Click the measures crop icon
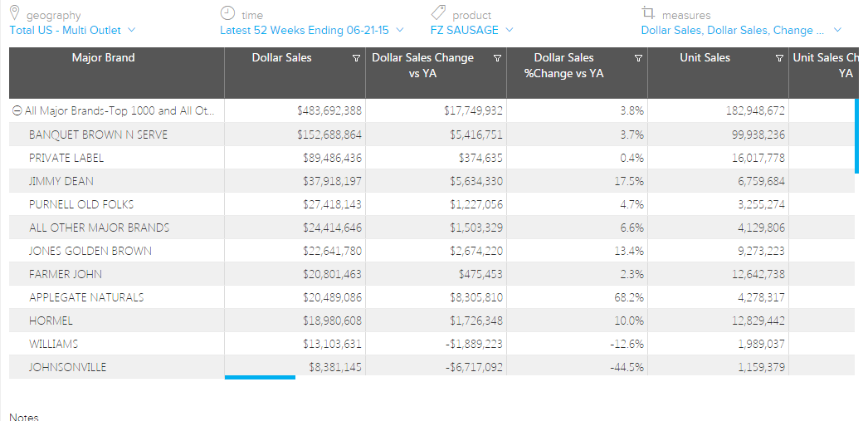This screenshot has width=868, height=421. pyautogui.click(x=648, y=13)
